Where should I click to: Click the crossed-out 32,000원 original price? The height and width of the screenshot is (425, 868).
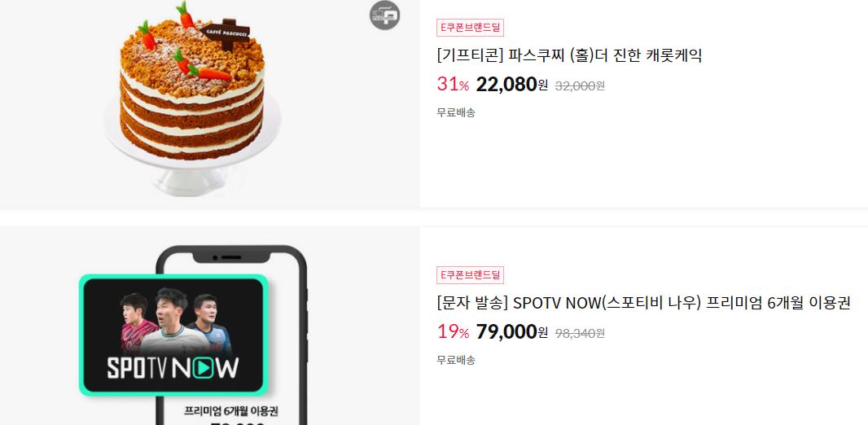pyautogui.click(x=580, y=85)
